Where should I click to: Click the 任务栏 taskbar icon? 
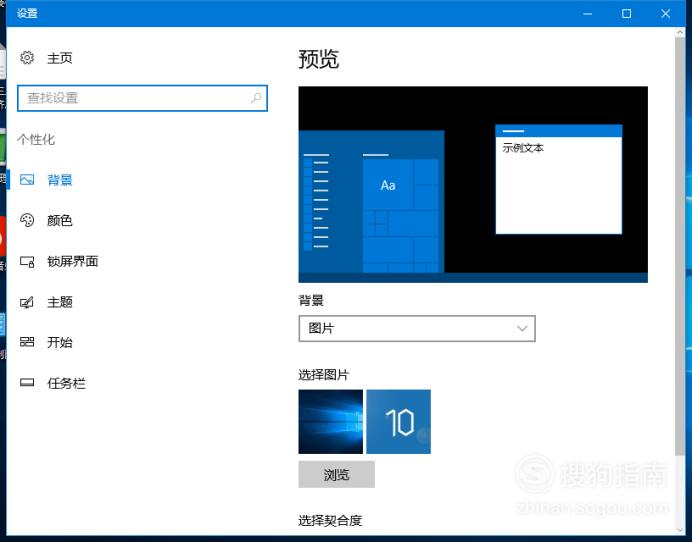(27, 383)
